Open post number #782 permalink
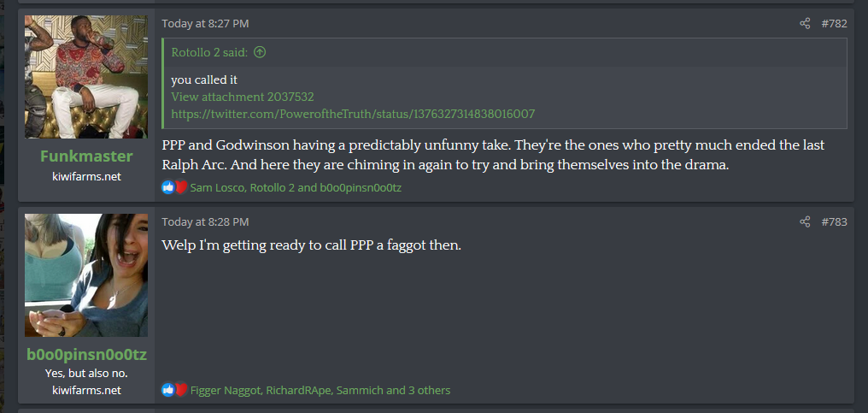868x413 pixels. 834,24
